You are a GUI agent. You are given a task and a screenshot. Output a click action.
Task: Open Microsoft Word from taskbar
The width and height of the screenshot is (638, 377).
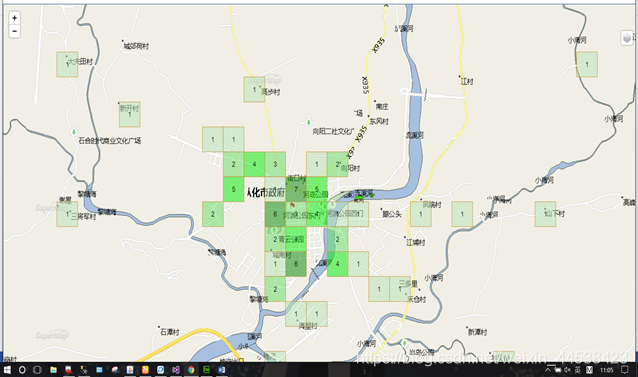222,370
